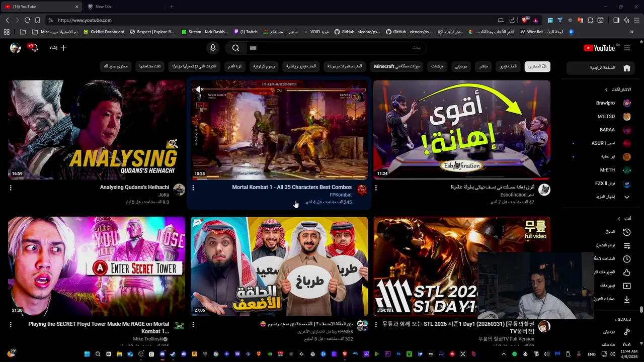The height and width of the screenshot is (362, 644).
Task: Click the search magnifier button
Action: [x=235, y=48]
